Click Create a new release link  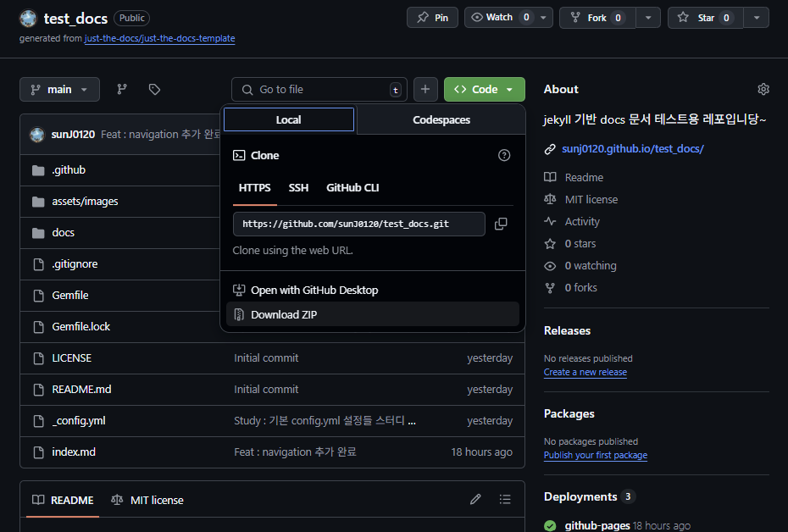coord(585,372)
